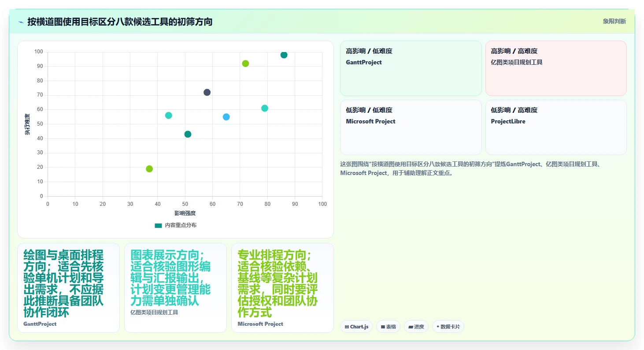The height and width of the screenshot is (350, 644).
Task: Click the 执行难度 y-axis title
Action: tap(27, 124)
